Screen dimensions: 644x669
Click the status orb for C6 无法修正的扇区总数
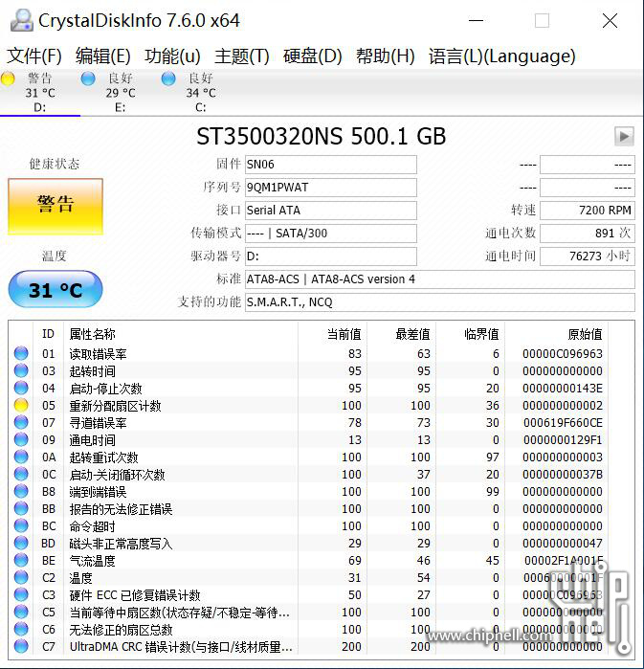coord(21,629)
